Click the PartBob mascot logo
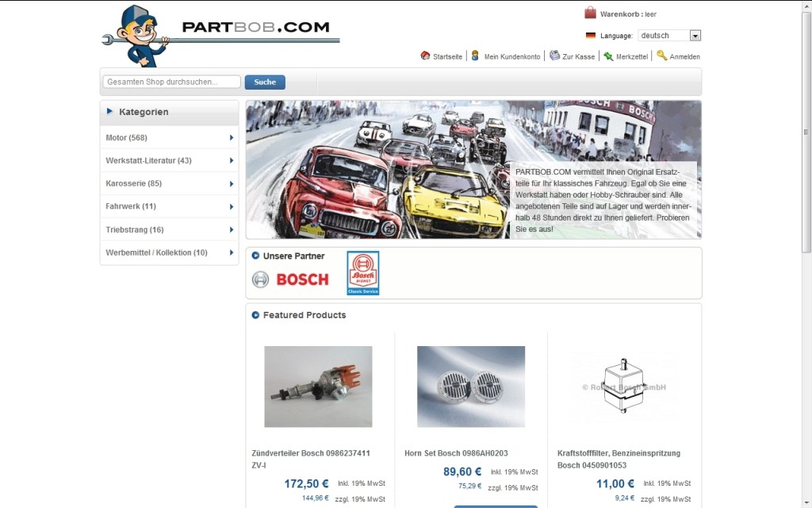 [136, 36]
